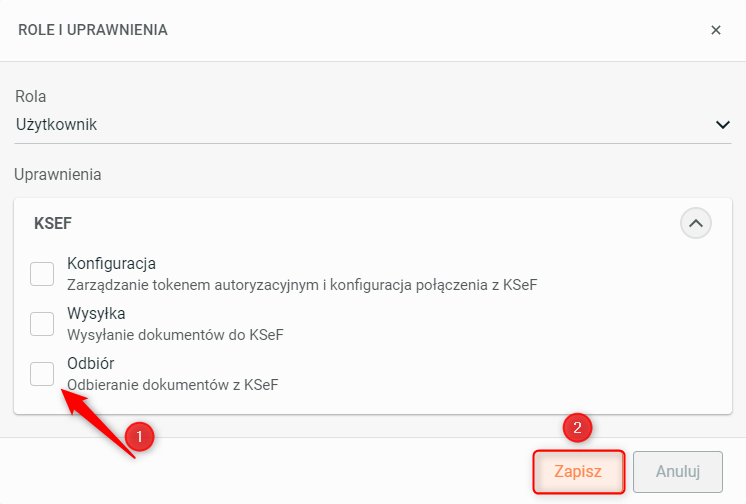
Task: Click the Wysyłka permission title
Action: point(96,313)
